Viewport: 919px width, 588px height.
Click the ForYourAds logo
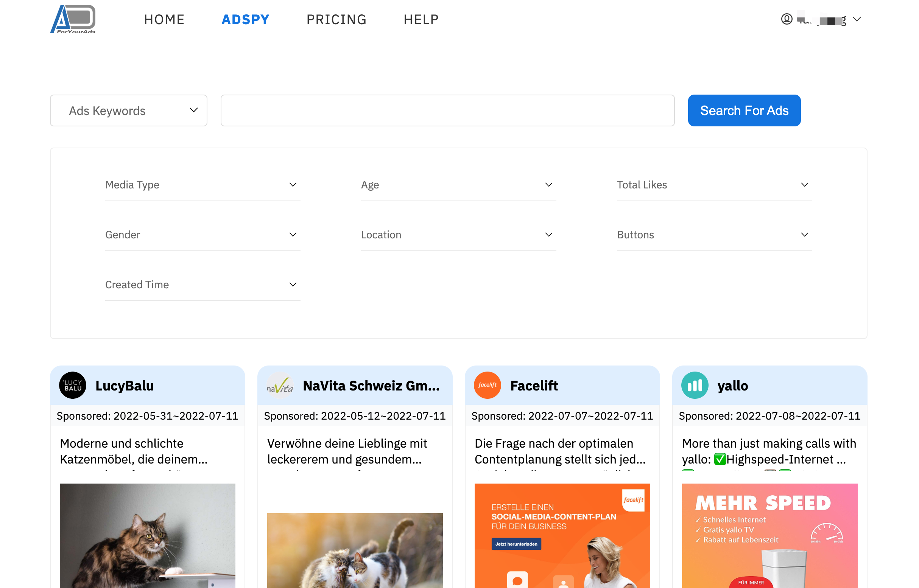point(73,19)
